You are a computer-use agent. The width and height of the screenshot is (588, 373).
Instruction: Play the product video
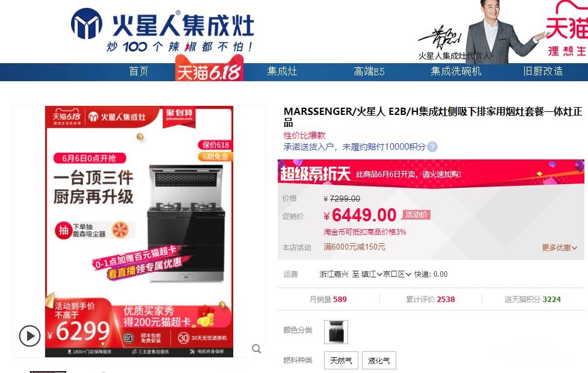[29, 336]
